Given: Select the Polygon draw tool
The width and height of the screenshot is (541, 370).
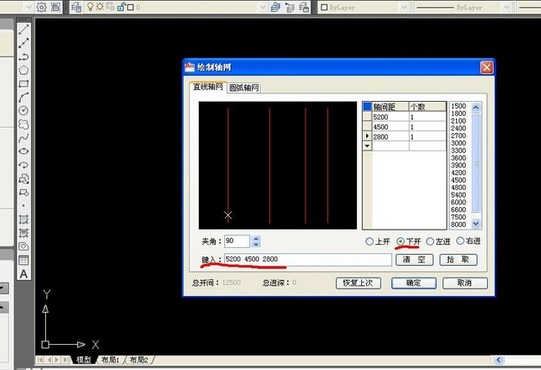Looking at the screenshot, I should click(23, 70).
